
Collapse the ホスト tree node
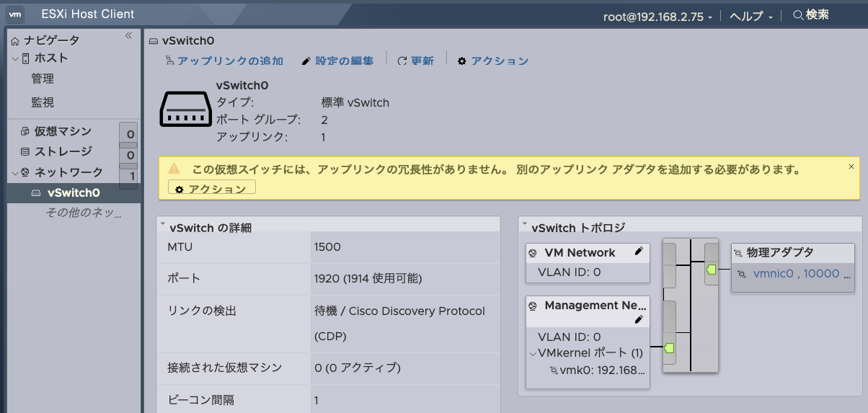pyautogui.click(x=15, y=58)
